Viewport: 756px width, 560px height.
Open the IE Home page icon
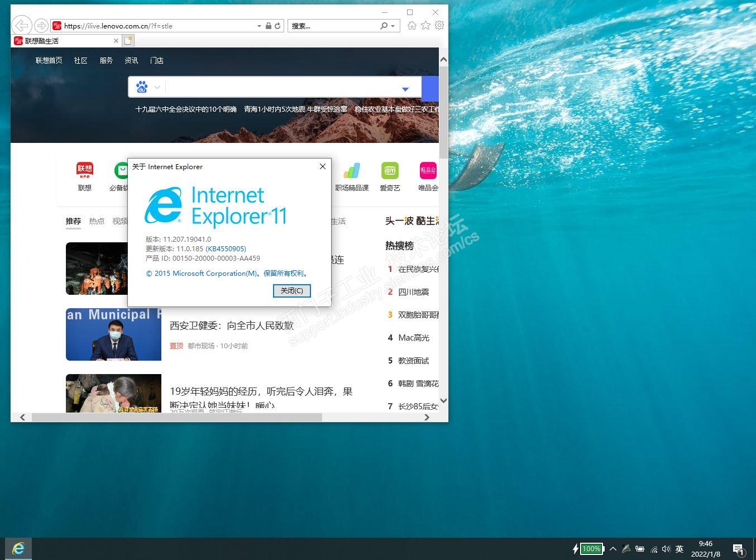point(412,26)
